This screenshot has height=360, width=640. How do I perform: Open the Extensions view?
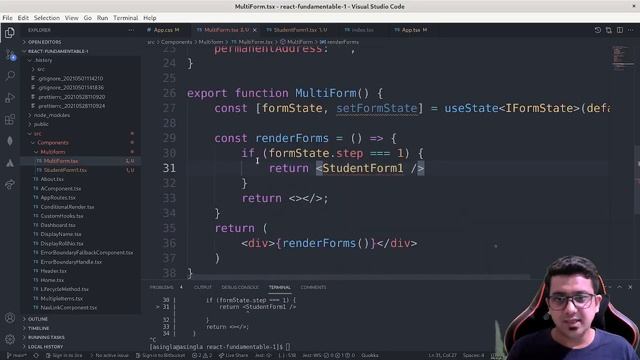(x=10, y=119)
